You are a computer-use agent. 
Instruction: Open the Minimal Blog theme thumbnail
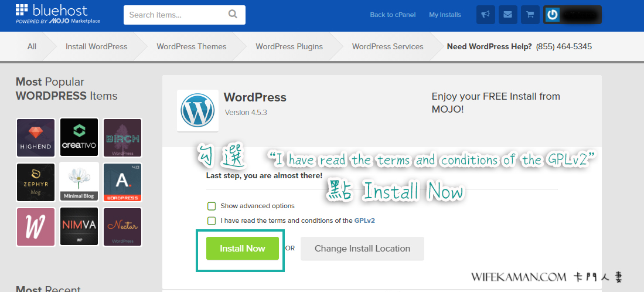coord(79,182)
